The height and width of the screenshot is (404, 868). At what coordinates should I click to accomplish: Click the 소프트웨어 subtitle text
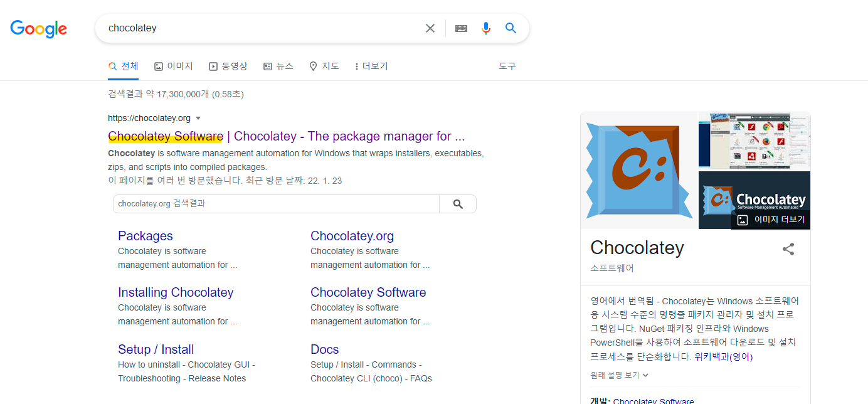click(612, 268)
